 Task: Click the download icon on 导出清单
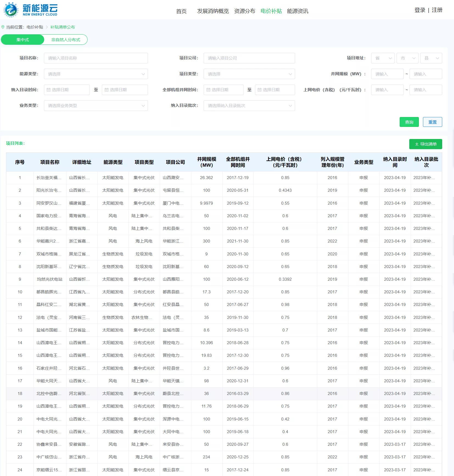point(417,144)
